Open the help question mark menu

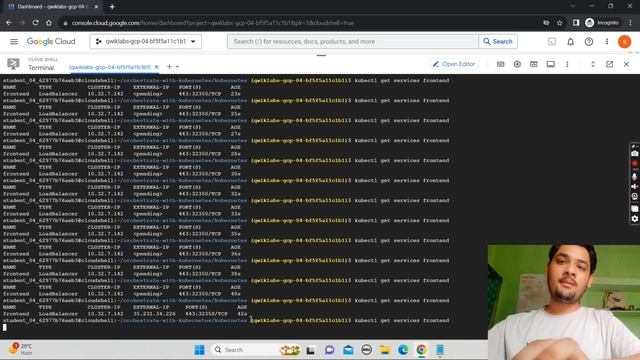pyautogui.click(x=589, y=42)
